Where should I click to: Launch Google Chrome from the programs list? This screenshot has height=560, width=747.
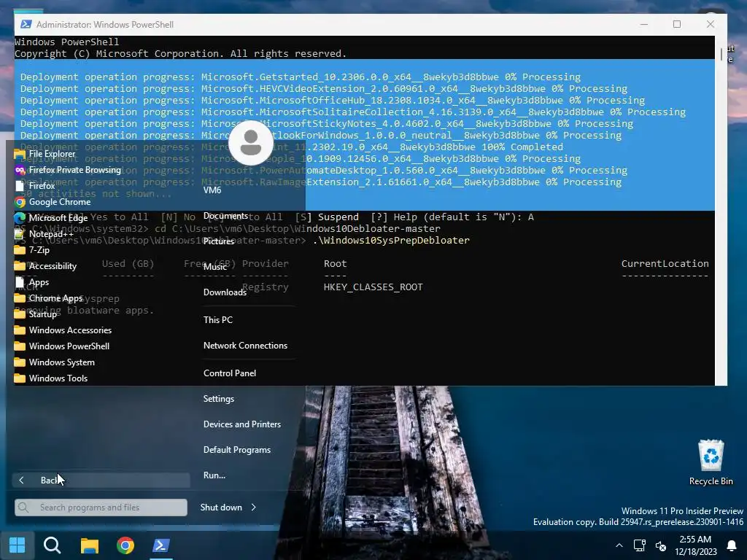point(53,202)
